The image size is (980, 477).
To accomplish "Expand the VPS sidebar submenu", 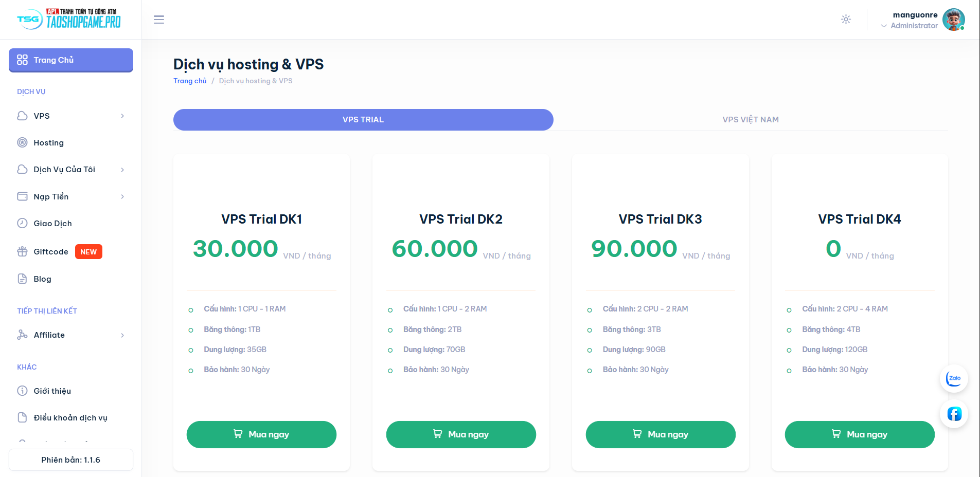I will click(x=122, y=116).
